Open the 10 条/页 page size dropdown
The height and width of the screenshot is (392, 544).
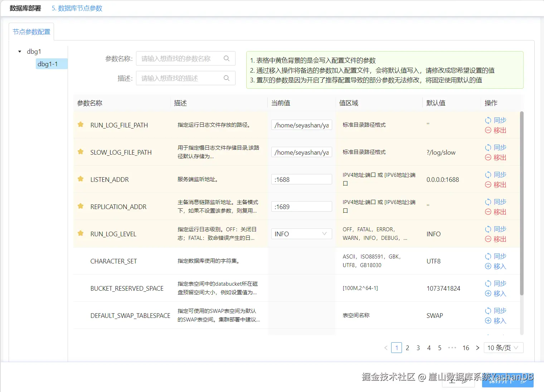pyautogui.click(x=503, y=348)
